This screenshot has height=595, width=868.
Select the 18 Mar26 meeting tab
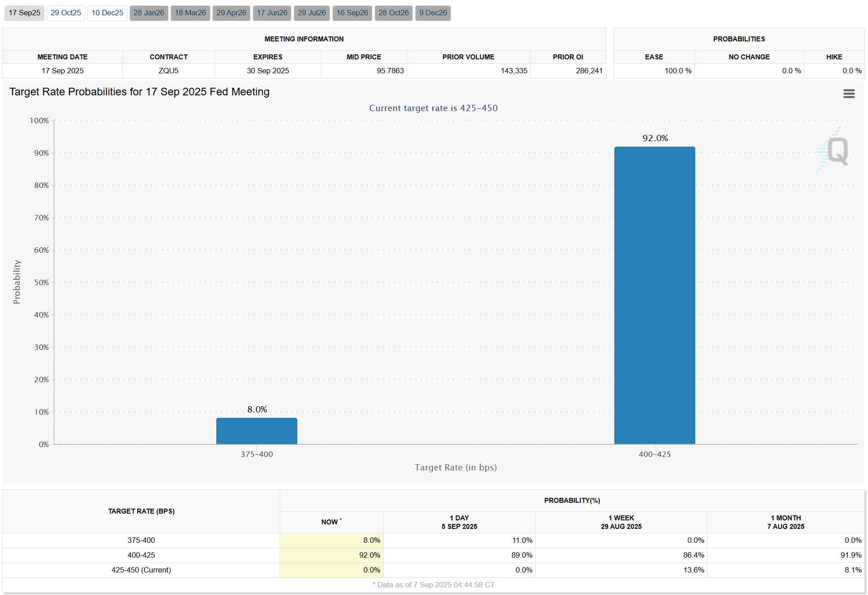pos(190,13)
